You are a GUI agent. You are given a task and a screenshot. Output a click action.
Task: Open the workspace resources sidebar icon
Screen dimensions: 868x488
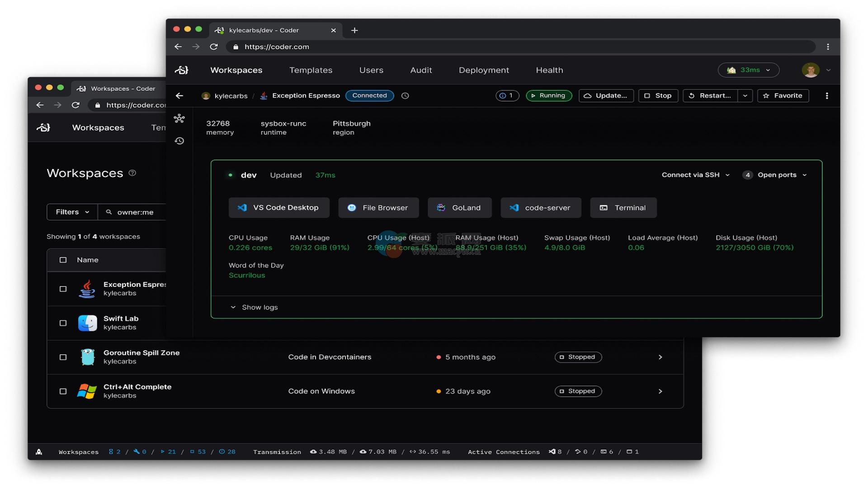179,118
